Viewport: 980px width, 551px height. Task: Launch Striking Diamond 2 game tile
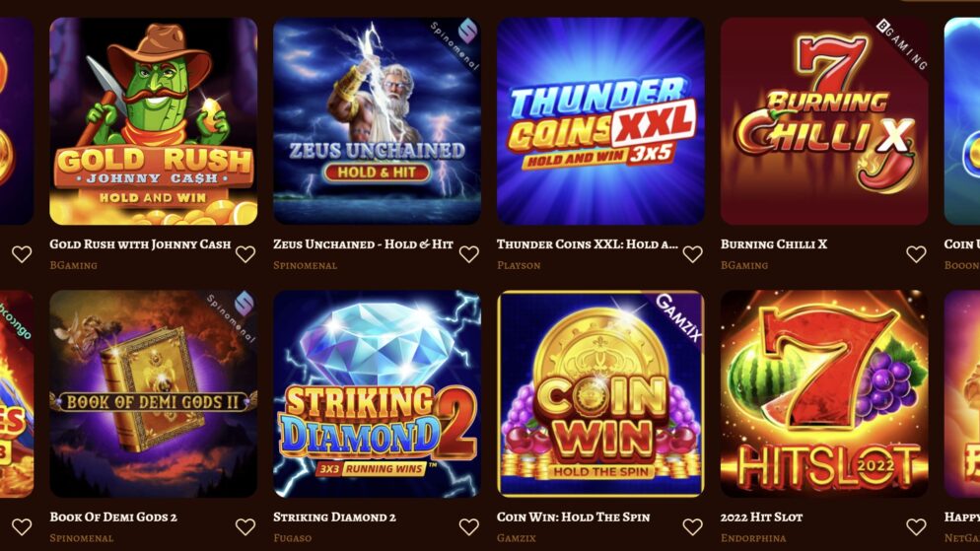[377, 393]
